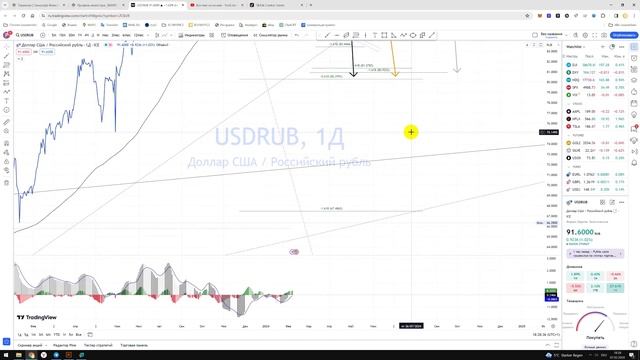
Task: Open chart settings gear icon
Action: pyautogui.click(x=585, y=36)
